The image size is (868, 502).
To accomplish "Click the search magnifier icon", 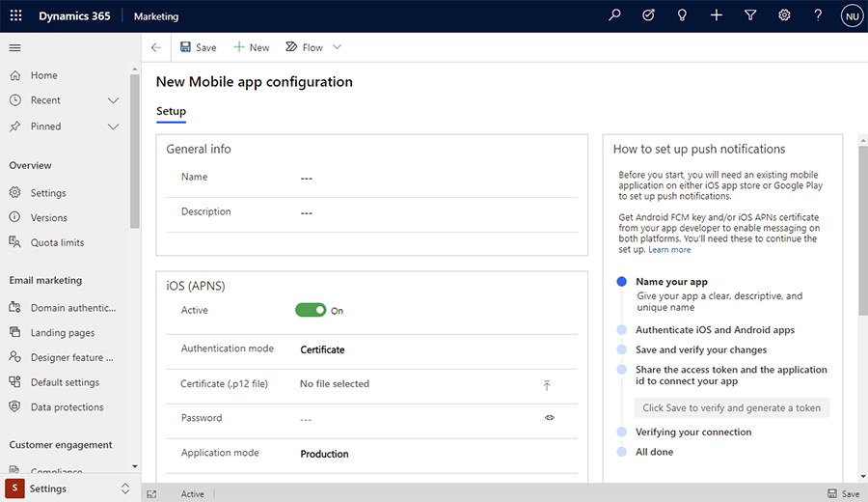I will click(614, 15).
